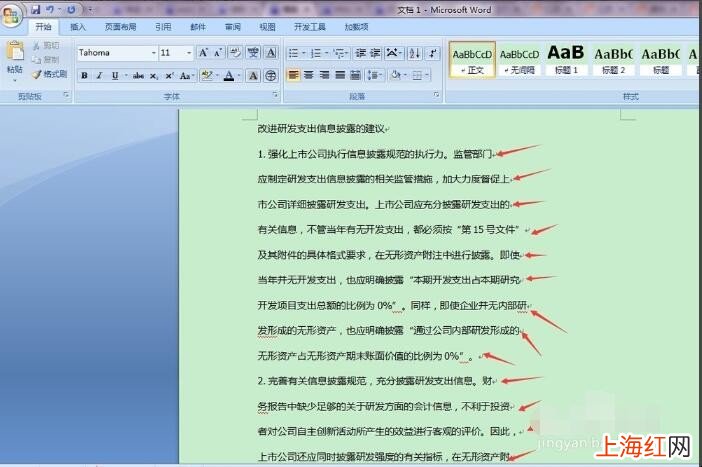This screenshot has width=702, height=467.
Task: Click the Borders icon in paragraph group
Action: [417, 75]
